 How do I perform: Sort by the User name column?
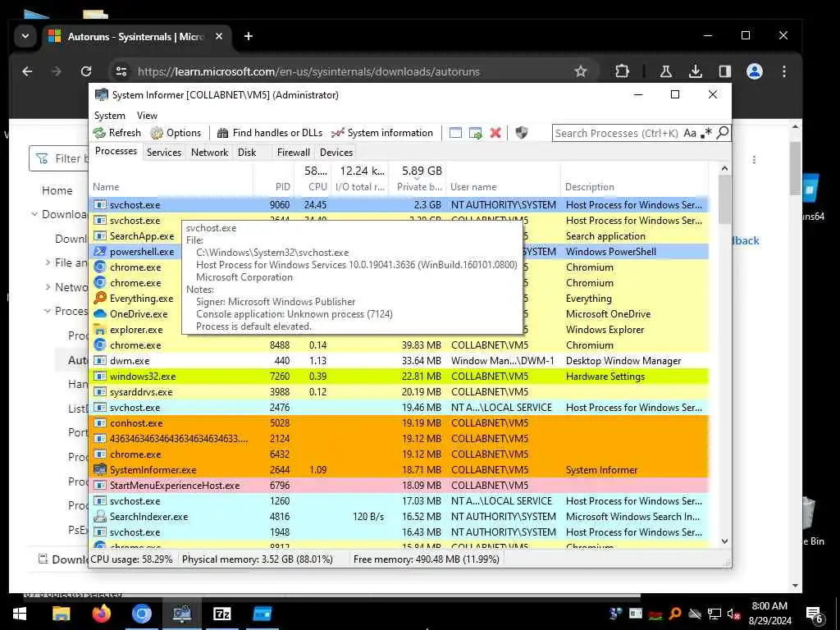(x=473, y=187)
